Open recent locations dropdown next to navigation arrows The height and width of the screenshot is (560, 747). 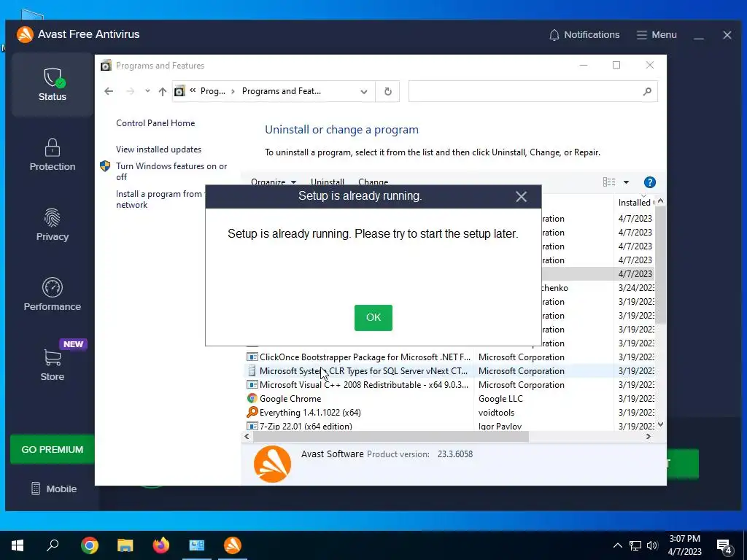click(147, 91)
